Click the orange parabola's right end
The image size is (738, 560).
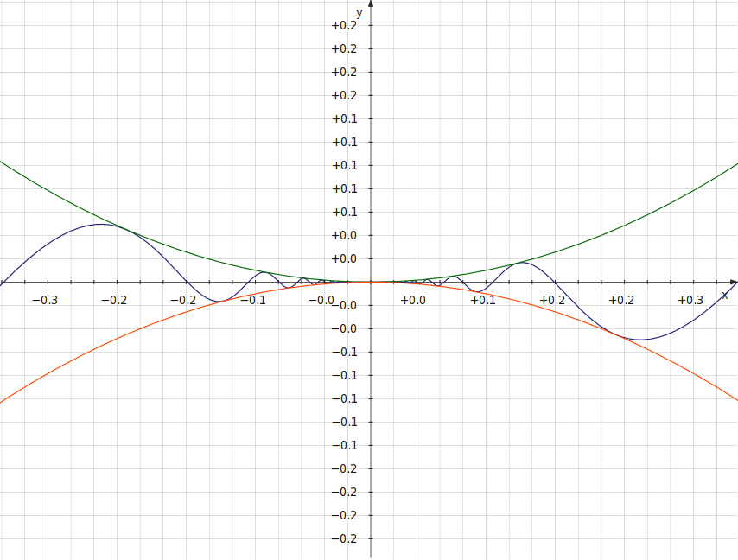click(x=735, y=400)
